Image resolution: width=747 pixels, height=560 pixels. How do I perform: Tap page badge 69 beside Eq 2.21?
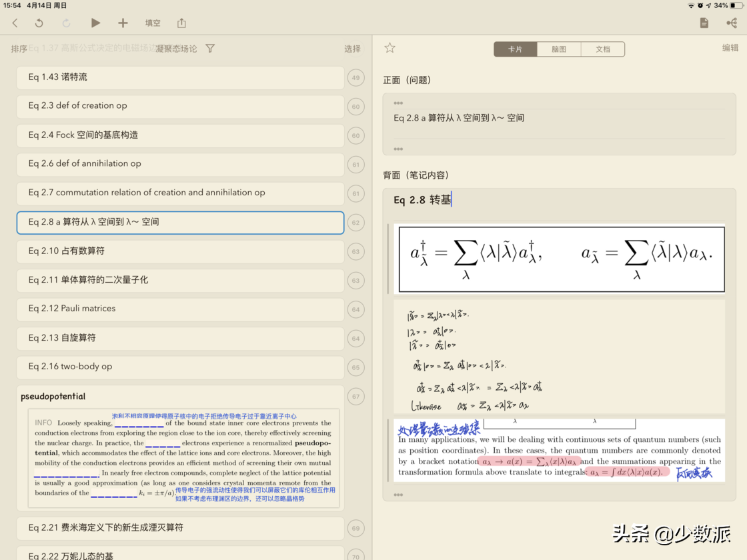[x=356, y=528]
